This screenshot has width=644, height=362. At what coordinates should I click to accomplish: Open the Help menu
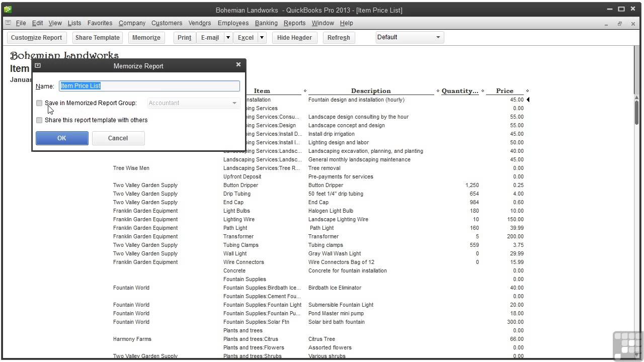tap(346, 23)
